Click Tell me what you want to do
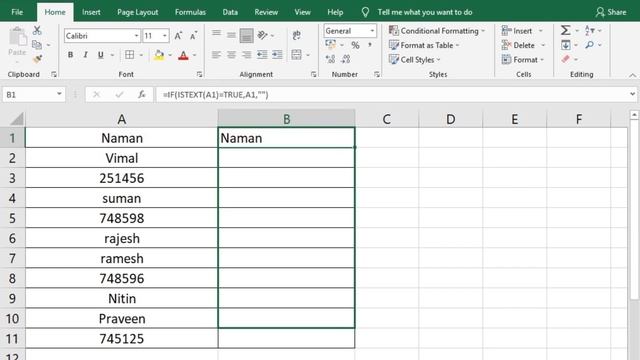This screenshot has width=640, height=360. pos(425,12)
